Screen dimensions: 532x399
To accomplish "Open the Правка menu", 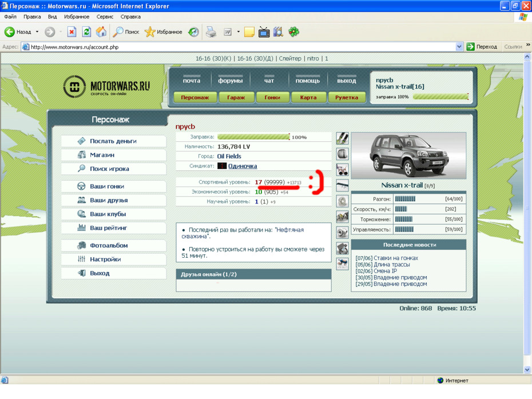I will click(x=32, y=17).
